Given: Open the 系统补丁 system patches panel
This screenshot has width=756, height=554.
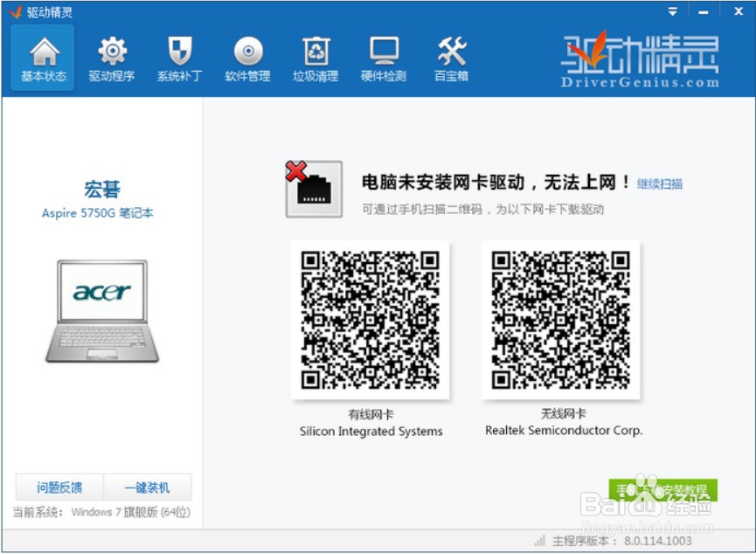Looking at the screenshot, I should pyautogui.click(x=178, y=58).
